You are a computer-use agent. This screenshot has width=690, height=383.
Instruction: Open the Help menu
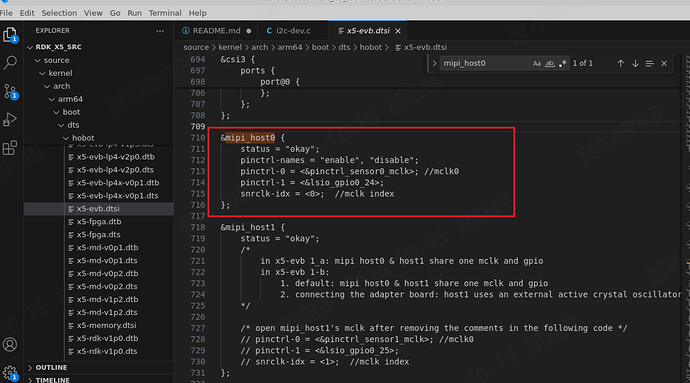click(198, 13)
